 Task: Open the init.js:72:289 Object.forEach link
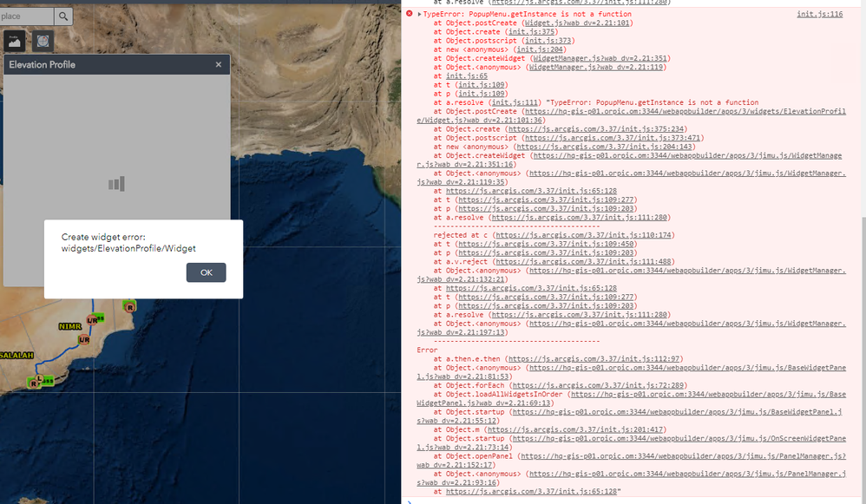tap(598, 385)
